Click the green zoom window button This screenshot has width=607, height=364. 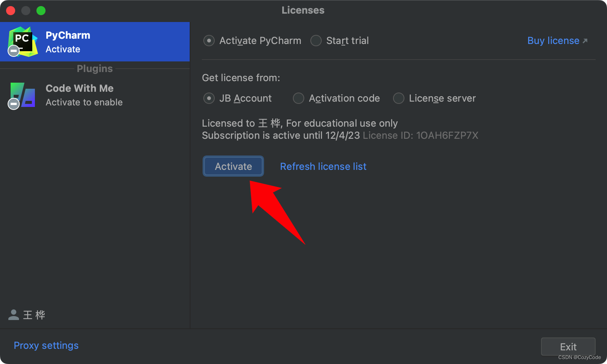click(x=41, y=11)
